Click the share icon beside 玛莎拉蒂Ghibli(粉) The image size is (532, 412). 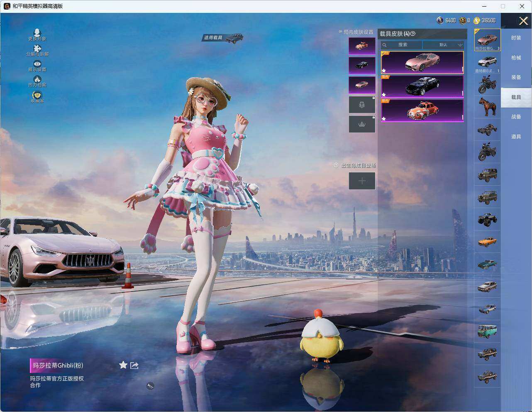(134, 365)
